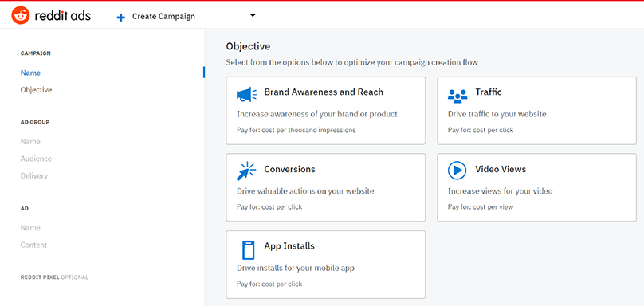644x306 pixels.
Task: Click the Conversions cursor click icon
Action: coord(246,171)
